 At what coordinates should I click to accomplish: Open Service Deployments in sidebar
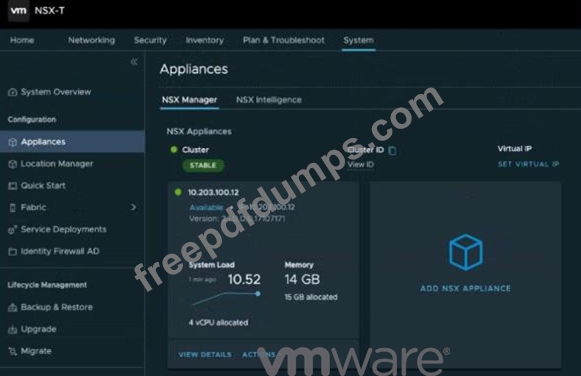pos(63,229)
